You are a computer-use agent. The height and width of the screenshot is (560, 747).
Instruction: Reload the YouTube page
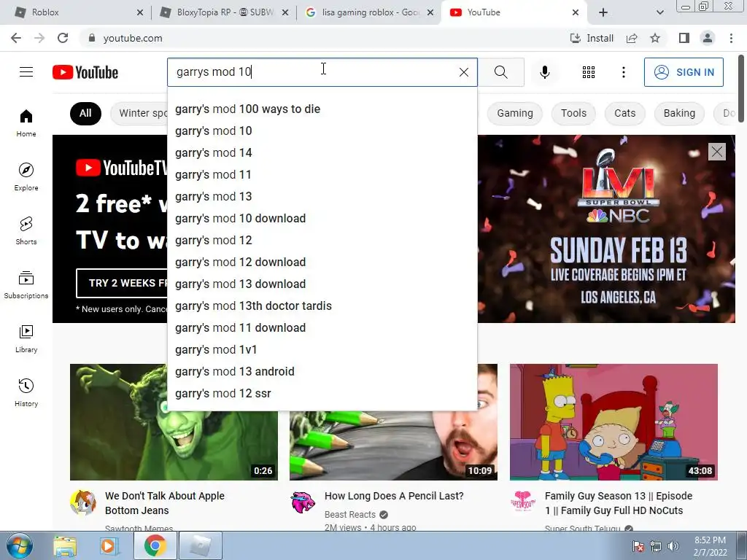tap(63, 38)
